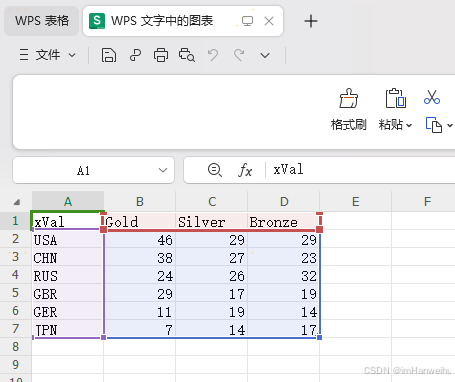Click the Cut scissors icon

[x=432, y=97]
